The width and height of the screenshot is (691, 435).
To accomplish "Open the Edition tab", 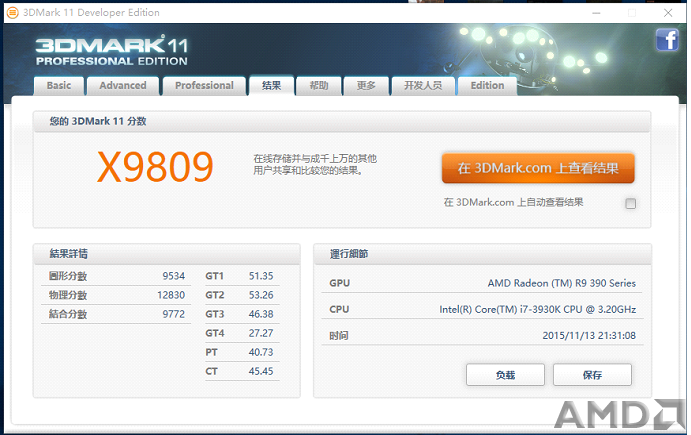I will pos(487,86).
